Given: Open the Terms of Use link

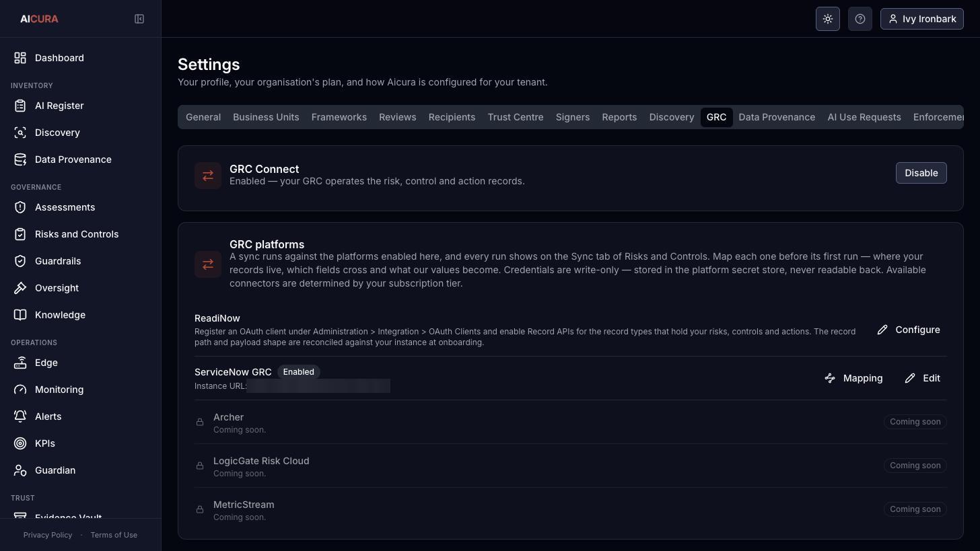Looking at the screenshot, I should click(x=114, y=535).
